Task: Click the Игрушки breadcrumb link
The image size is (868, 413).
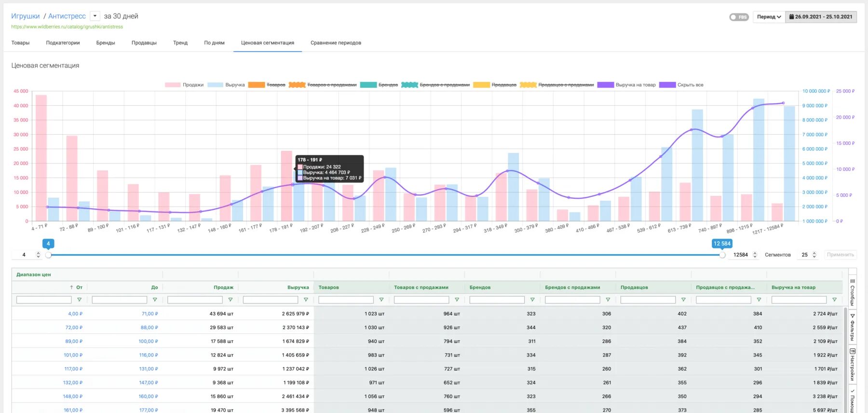Action: click(x=26, y=16)
